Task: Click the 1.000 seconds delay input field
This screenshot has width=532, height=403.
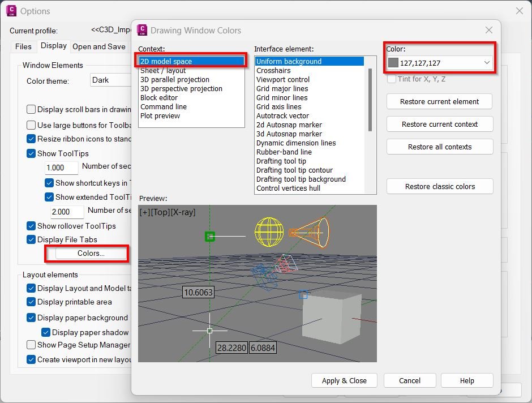Action: (61, 168)
